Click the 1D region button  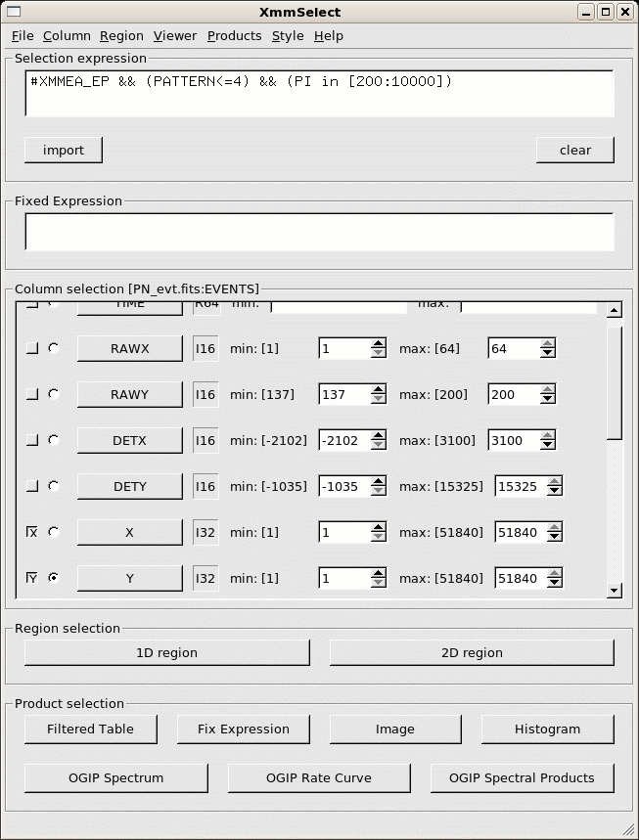(x=166, y=653)
